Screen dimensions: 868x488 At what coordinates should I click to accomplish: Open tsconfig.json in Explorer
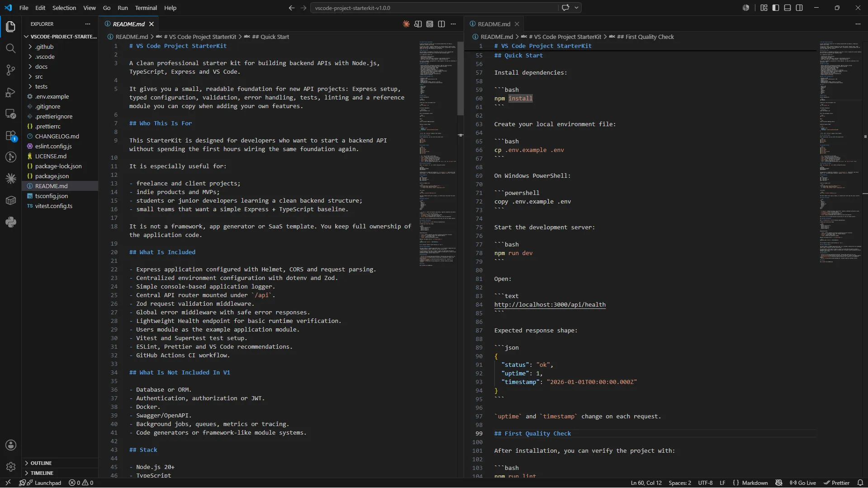click(x=60, y=196)
